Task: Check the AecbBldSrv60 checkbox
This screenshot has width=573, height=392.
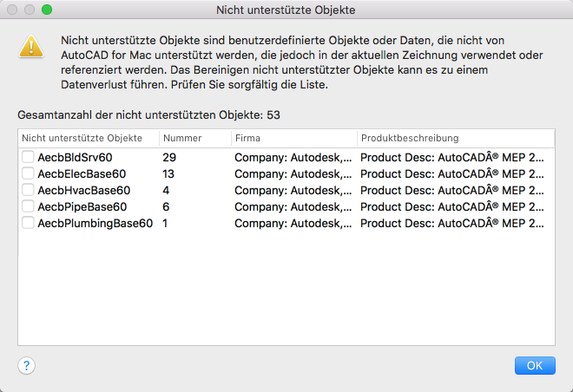Action: (29, 157)
